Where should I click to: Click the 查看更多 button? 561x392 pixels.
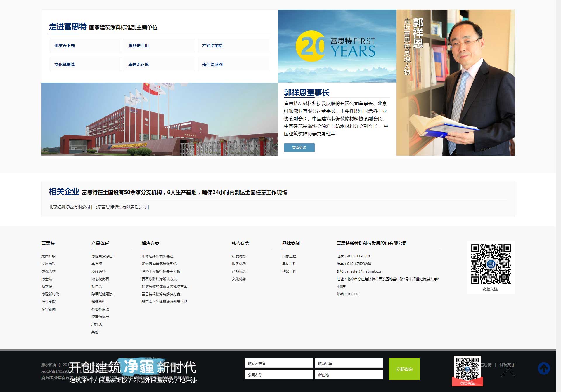click(x=299, y=148)
